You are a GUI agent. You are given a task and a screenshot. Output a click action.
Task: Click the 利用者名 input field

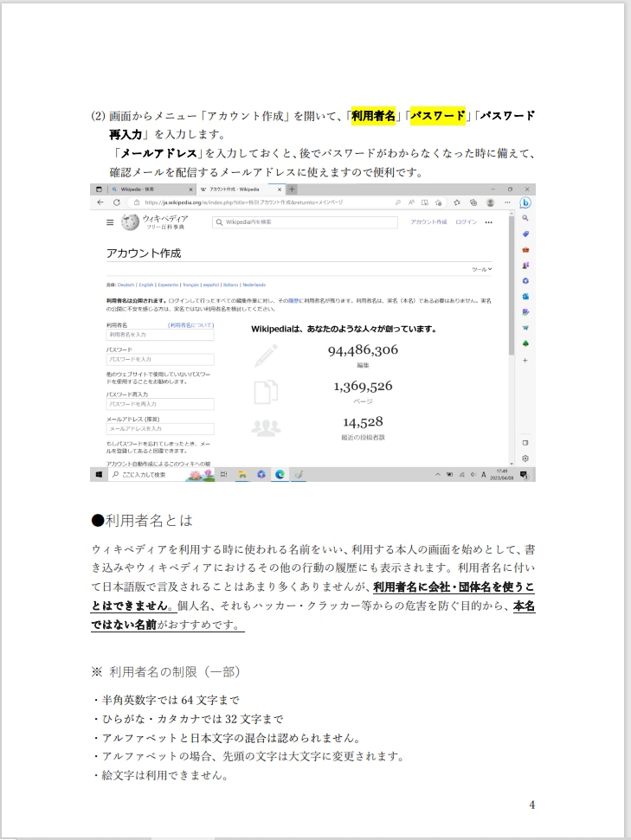[160, 335]
